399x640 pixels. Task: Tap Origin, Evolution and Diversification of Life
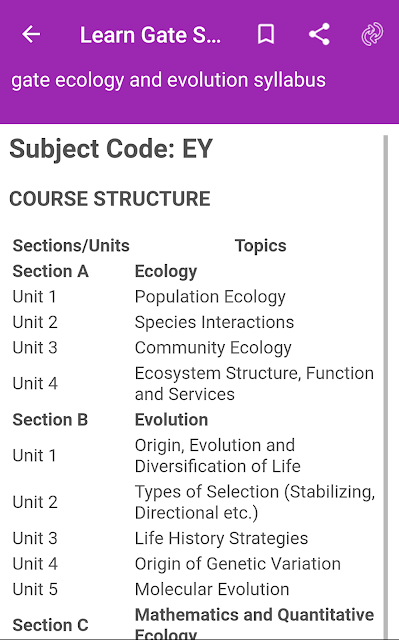point(217,456)
